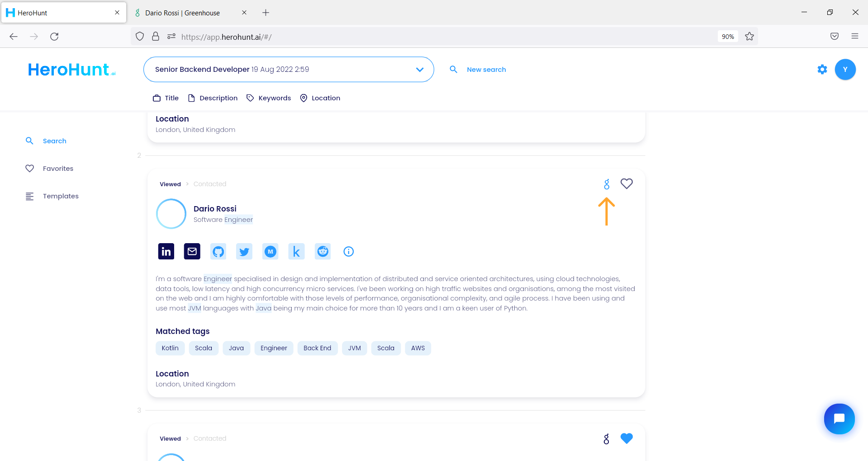Reload the page
The height and width of the screenshot is (461, 868).
54,37
